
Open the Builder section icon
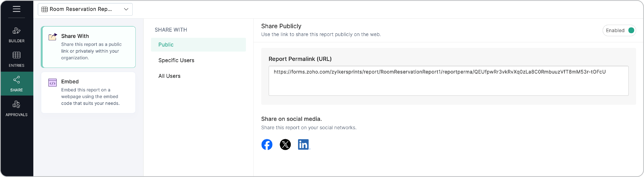(16, 31)
